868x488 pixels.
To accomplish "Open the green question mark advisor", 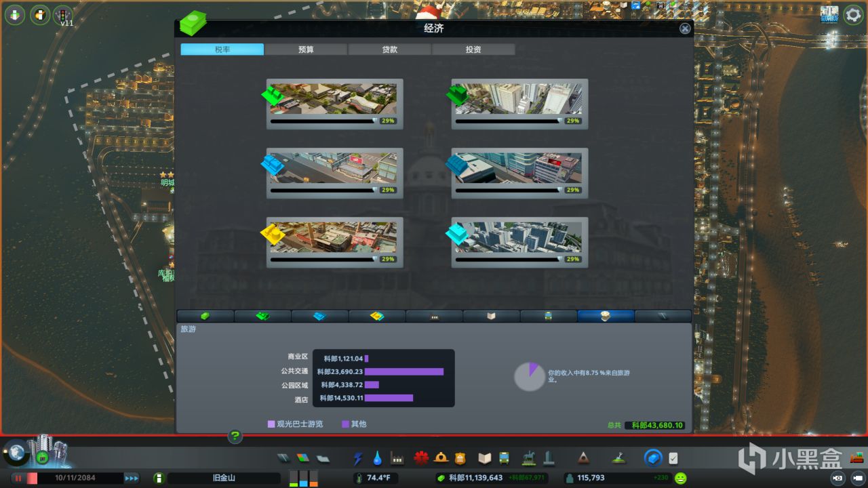I will 235,436.
